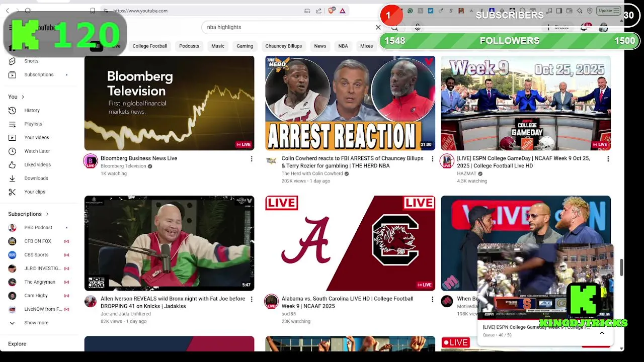Select the Music filter chip

pos(218,46)
